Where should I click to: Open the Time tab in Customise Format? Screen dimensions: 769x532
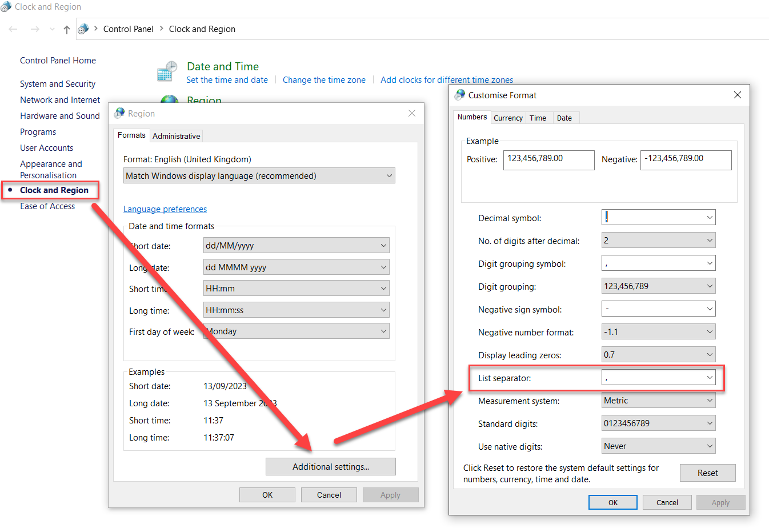[538, 118]
